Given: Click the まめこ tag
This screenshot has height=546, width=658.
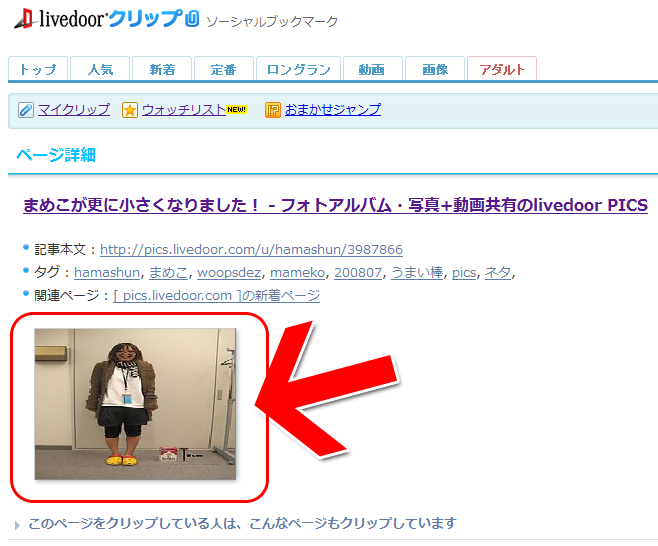Looking at the screenshot, I should (x=169, y=273).
